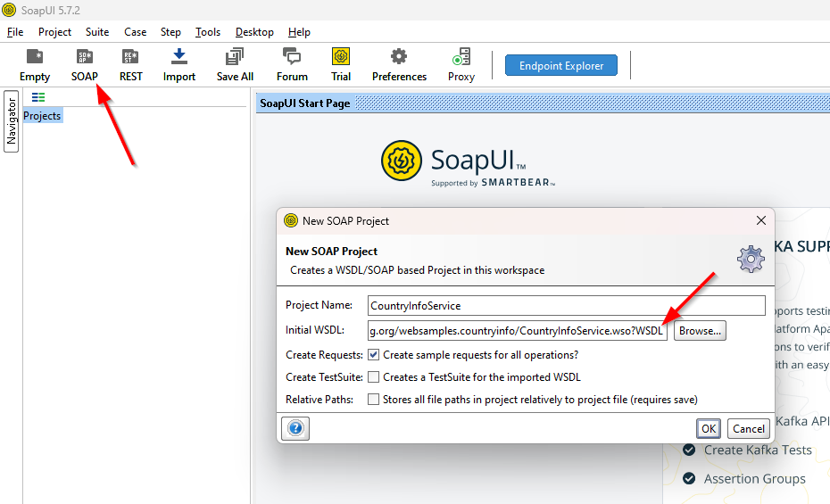
Task: Select the Projects node in Navigator
Action: pyautogui.click(x=42, y=116)
